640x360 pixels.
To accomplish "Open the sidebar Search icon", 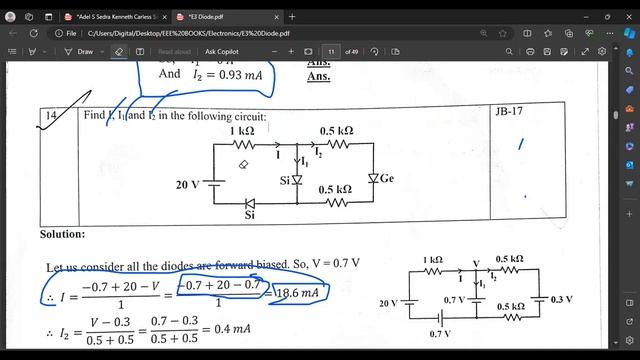I will pyautogui.click(x=629, y=71).
